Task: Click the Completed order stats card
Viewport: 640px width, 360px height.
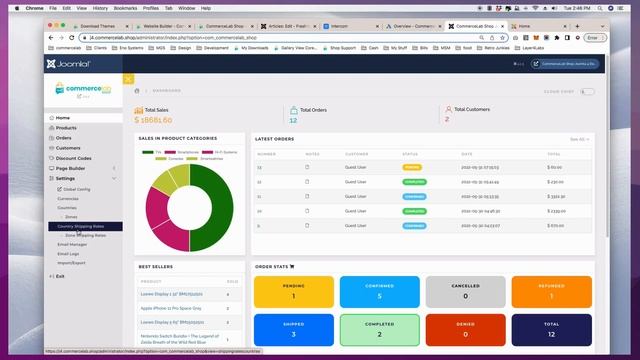Action: tap(380, 330)
